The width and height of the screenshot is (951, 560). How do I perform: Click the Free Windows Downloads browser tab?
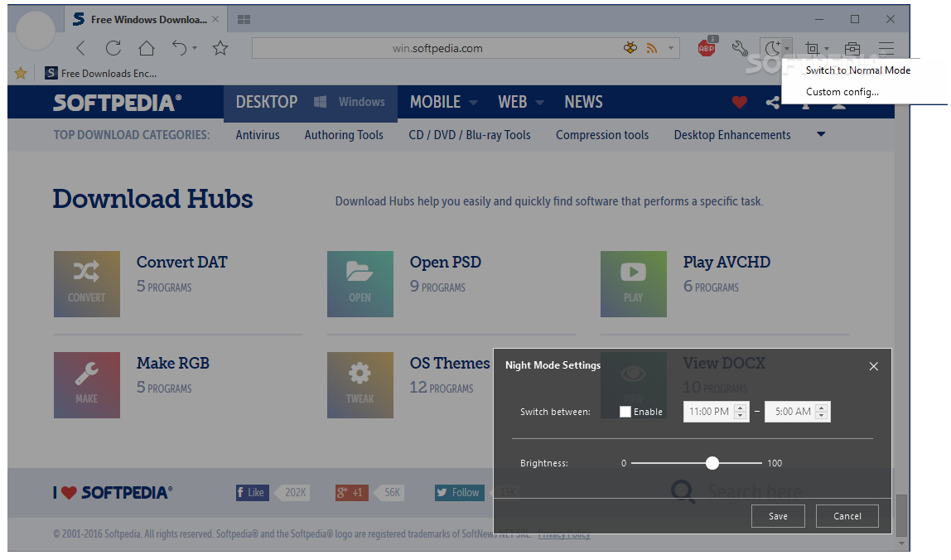(144, 19)
